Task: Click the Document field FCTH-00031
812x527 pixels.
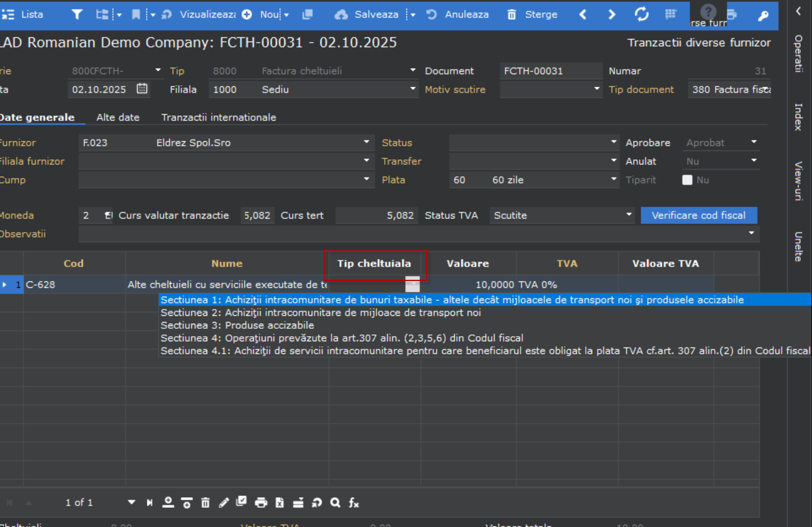Action: pyautogui.click(x=549, y=71)
